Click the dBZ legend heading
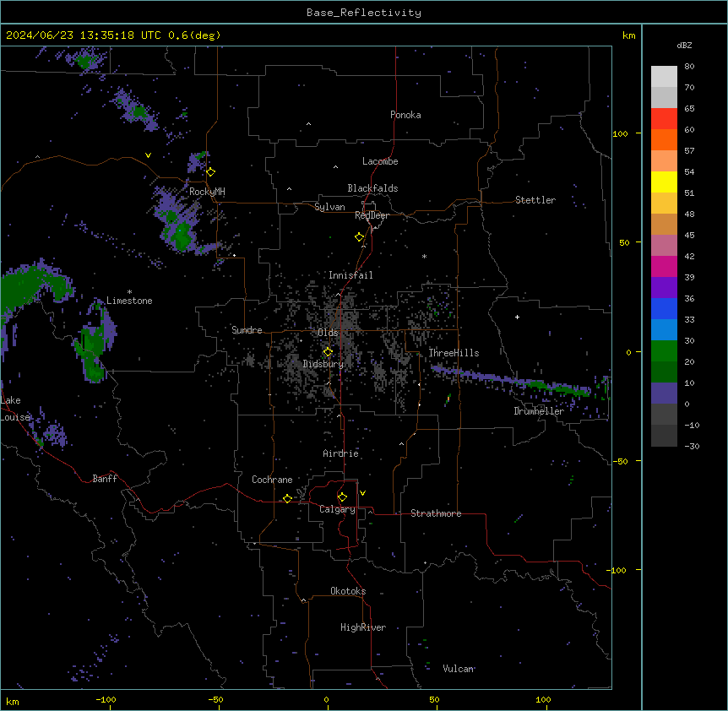This screenshot has width=728, height=711. [684, 45]
